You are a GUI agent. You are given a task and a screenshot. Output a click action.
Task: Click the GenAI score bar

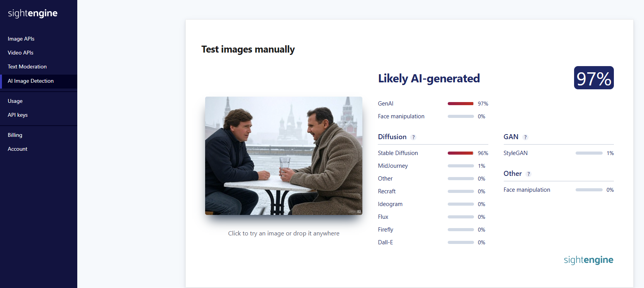(x=460, y=104)
